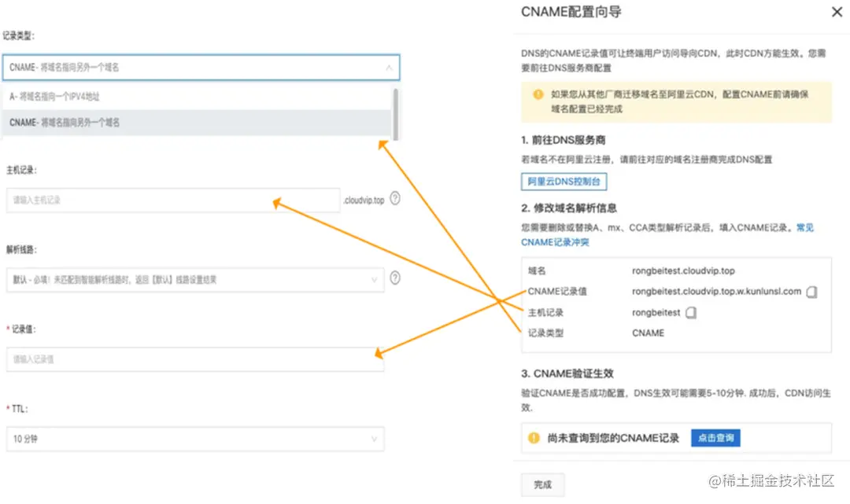Click alert icon beside 尚未查询到您的CNAME记录
850x504 pixels.
[x=534, y=437]
